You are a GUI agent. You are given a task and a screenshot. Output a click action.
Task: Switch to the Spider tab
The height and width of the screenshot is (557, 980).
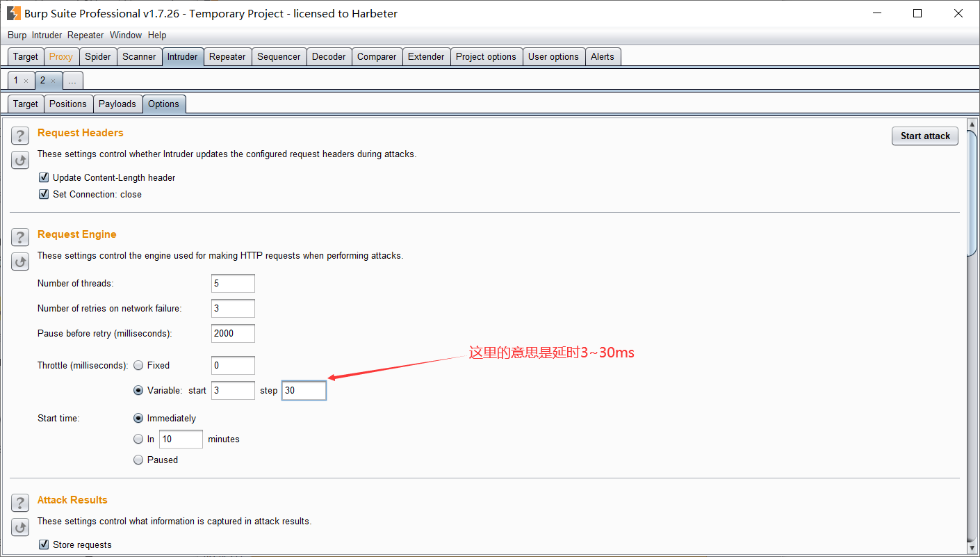98,56
